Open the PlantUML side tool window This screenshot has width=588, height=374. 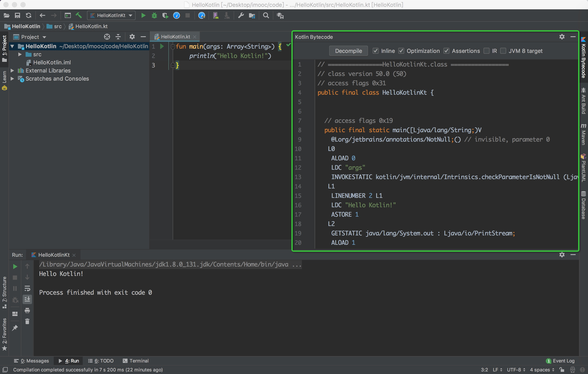coord(583,168)
